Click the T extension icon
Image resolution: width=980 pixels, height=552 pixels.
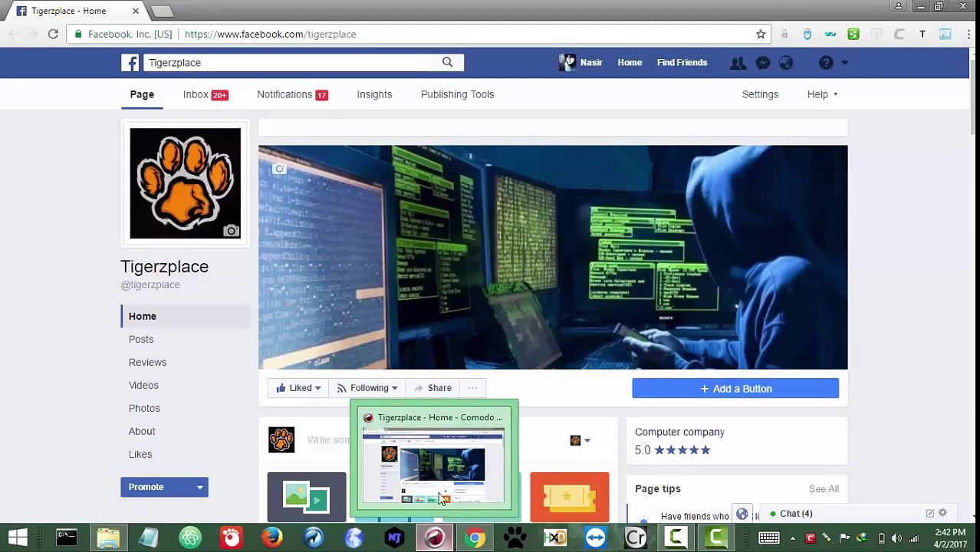[922, 34]
